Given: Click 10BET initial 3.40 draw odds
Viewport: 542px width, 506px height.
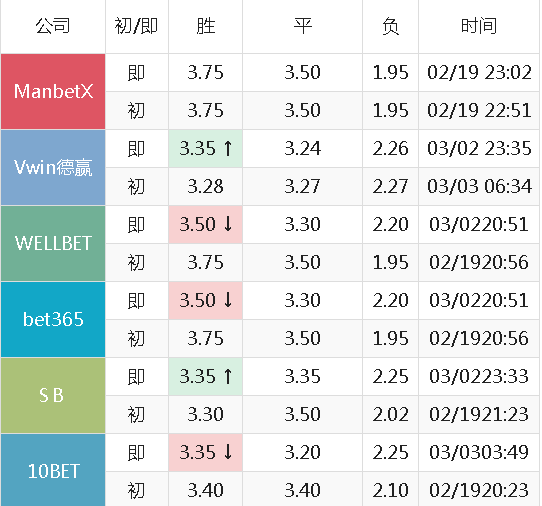Looking at the screenshot, I should tap(302, 490).
